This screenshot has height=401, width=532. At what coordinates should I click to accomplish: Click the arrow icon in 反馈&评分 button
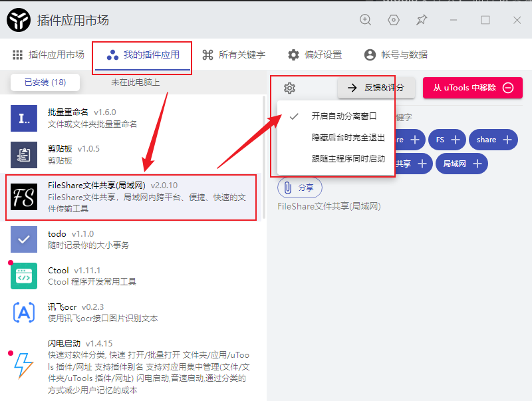pyautogui.click(x=352, y=88)
